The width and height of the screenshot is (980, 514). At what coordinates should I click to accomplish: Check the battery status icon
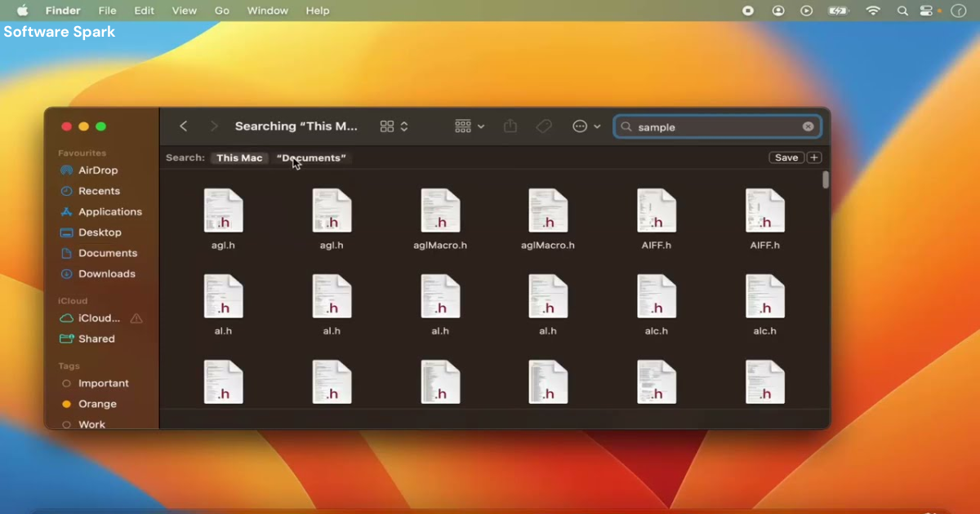coord(839,11)
